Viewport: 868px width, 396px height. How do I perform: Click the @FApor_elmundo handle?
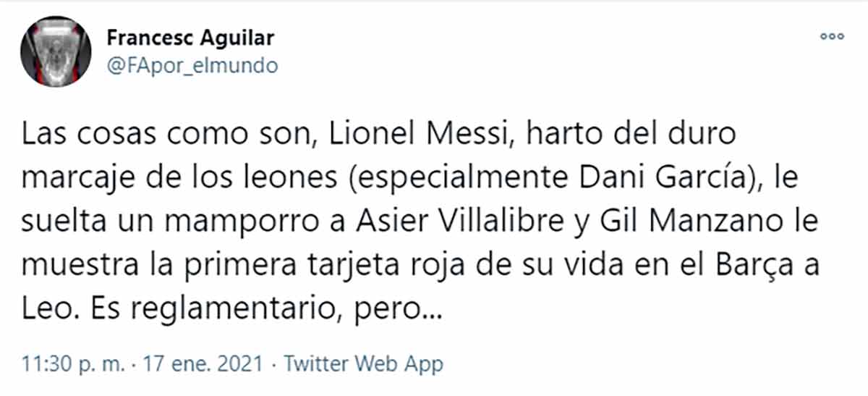(x=192, y=66)
